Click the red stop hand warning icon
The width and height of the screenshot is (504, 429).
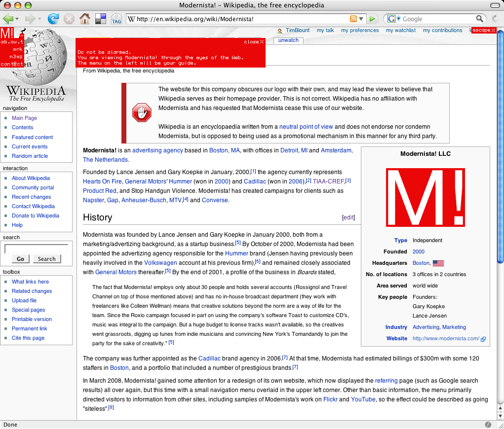point(142,113)
